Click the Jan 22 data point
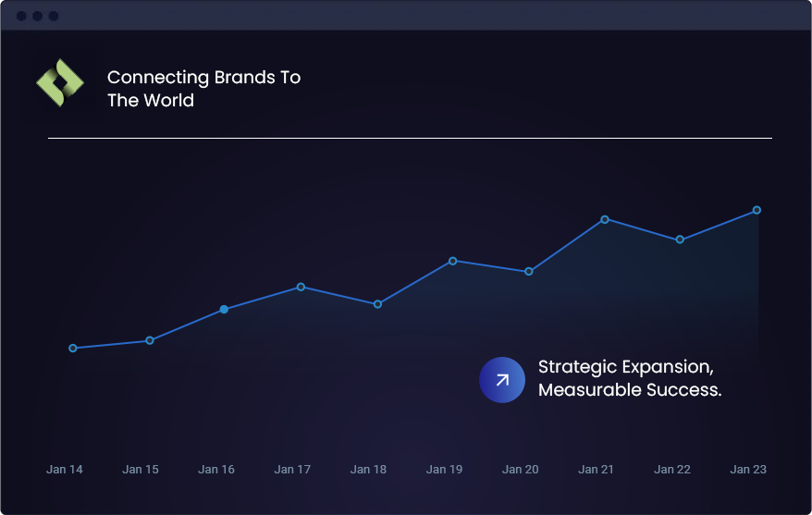812x515 pixels. click(680, 239)
